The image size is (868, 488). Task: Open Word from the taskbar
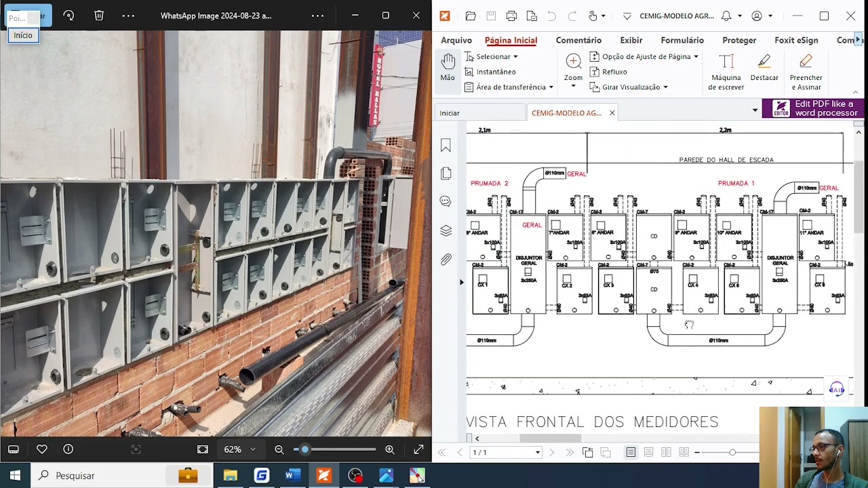click(x=293, y=476)
